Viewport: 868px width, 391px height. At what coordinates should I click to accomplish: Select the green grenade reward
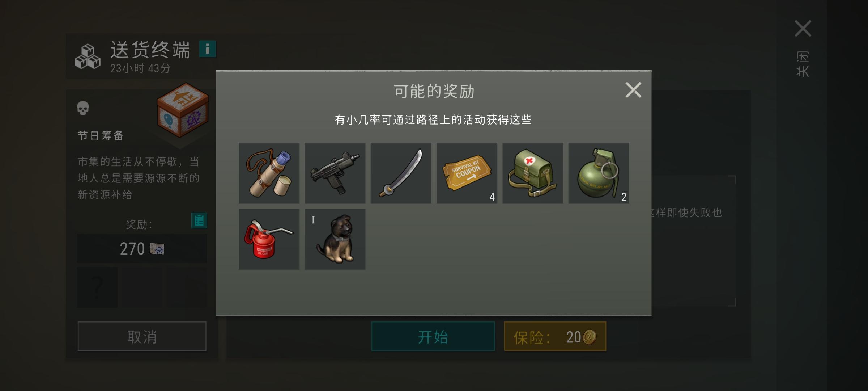[599, 173]
